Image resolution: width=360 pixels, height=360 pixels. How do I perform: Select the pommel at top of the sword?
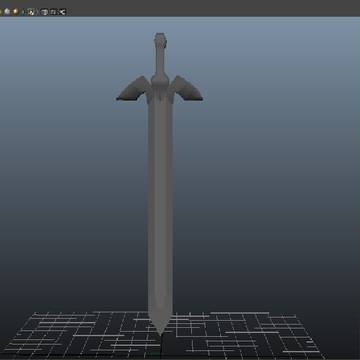pos(160,40)
